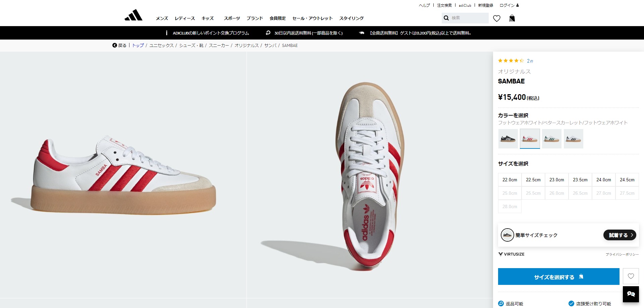Screen dimensions: 644x308
Task: Expand the ブランド navigation menu
Action: (255, 18)
